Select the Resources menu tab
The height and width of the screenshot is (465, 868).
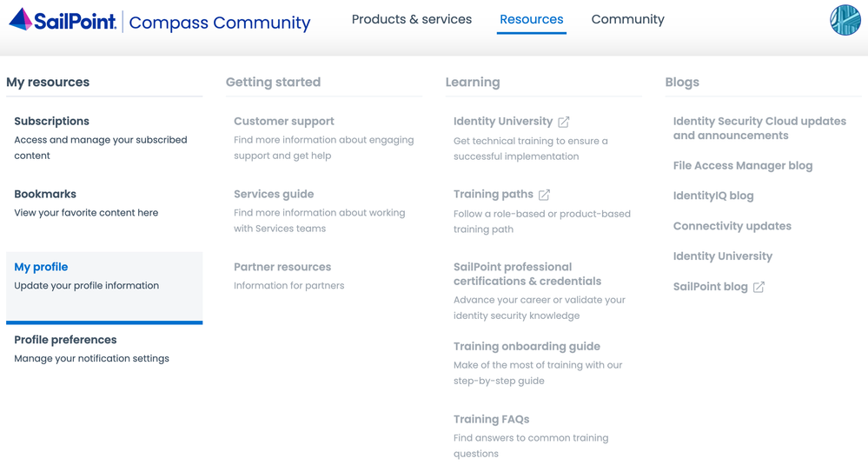point(531,19)
